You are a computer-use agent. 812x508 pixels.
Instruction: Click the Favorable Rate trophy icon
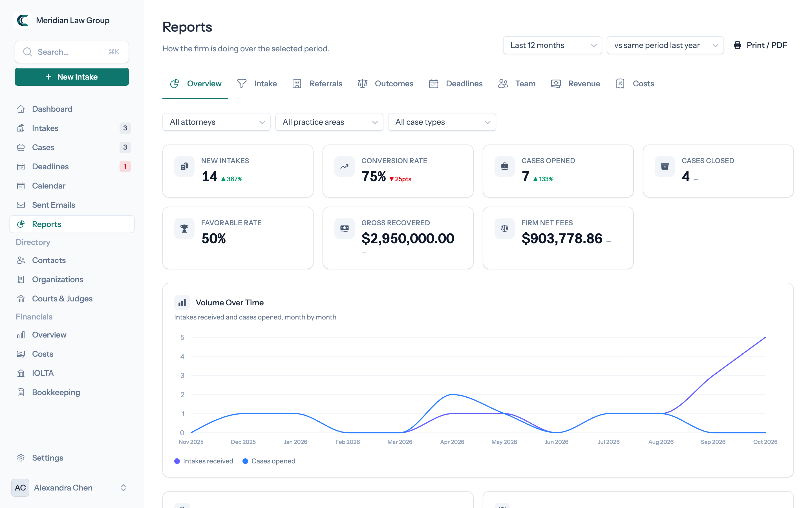pyautogui.click(x=184, y=229)
